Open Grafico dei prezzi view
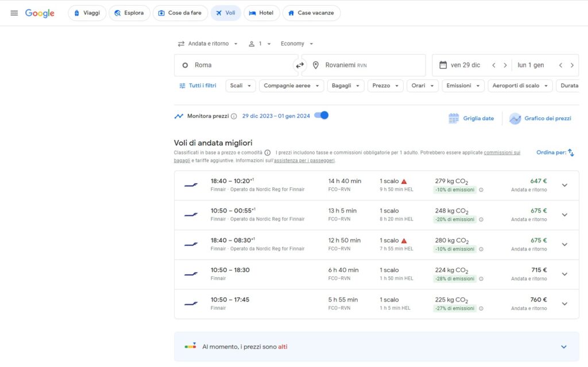Image resolution: width=588 pixels, height=367 pixels. click(540, 118)
